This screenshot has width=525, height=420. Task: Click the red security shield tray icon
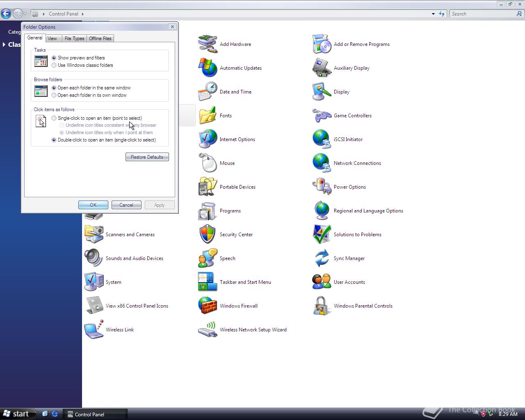pyautogui.click(x=483, y=414)
